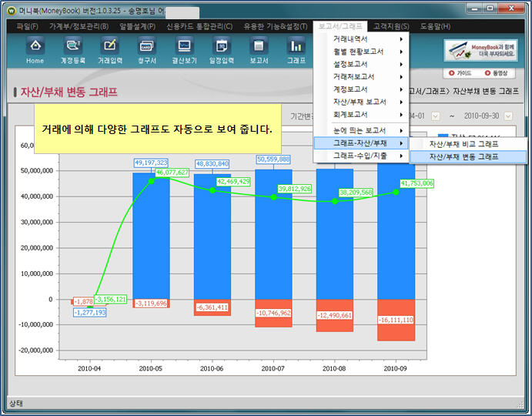Viewport: 532px width, 416px height.
Task: Open the 고객지원(S) menu
Action: pos(391,26)
